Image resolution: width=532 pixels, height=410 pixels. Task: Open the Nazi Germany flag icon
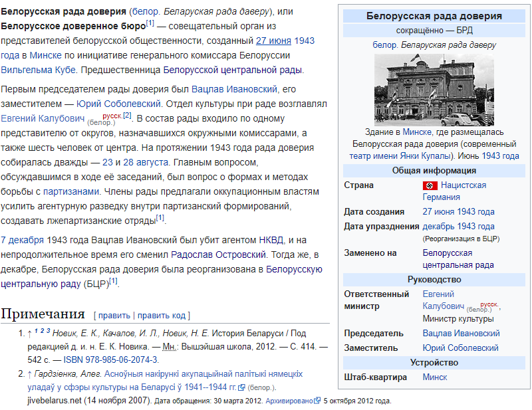(430, 185)
